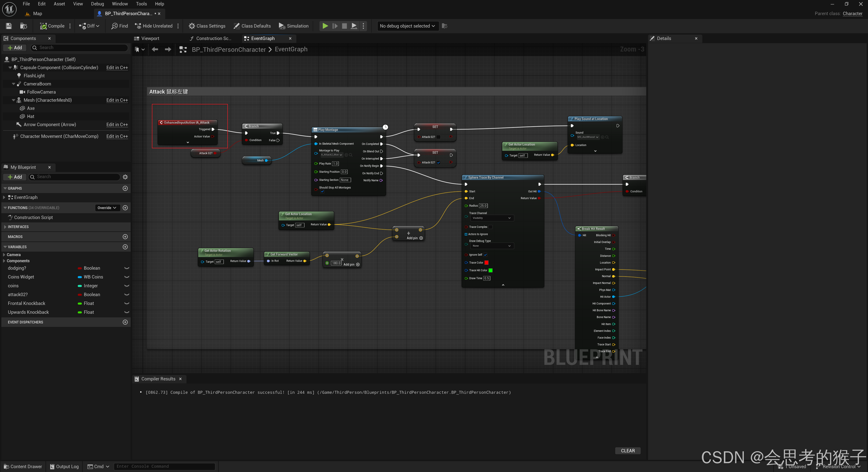Image resolution: width=868 pixels, height=472 pixels.
Task: Click the Browse to asset icon
Action: coord(24,26)
